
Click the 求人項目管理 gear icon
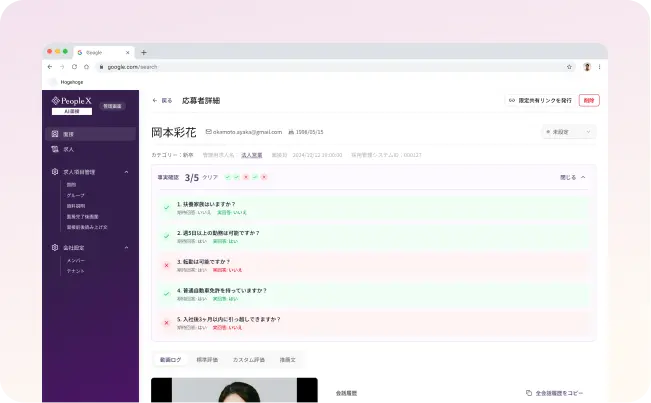click(55, 172)
